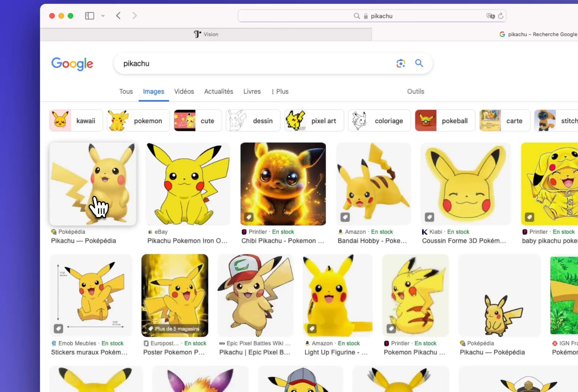
Task: Switch to pikachu – Recherche Google tab
Action: 539,34
